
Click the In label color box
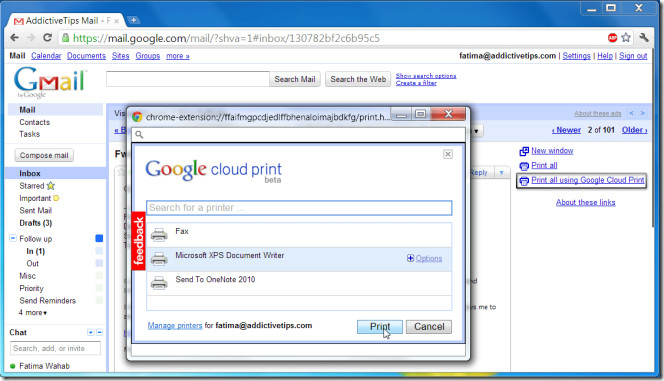coord(99,251)
